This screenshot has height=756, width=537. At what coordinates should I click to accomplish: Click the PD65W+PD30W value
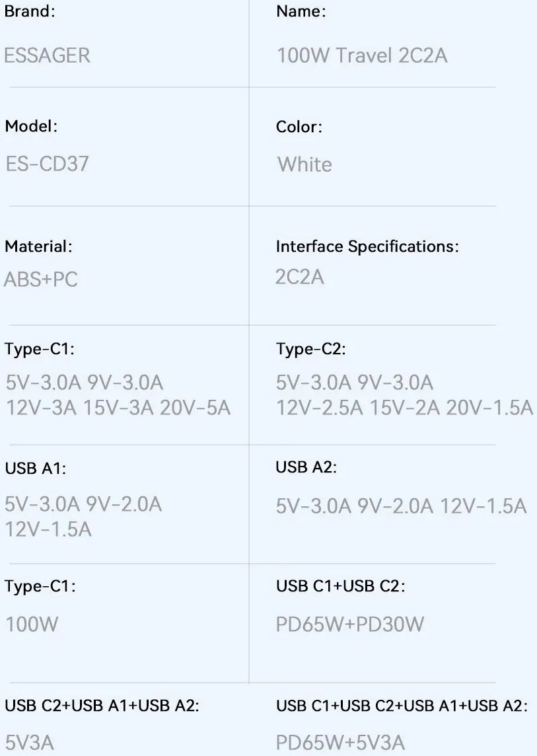[350, 624]
